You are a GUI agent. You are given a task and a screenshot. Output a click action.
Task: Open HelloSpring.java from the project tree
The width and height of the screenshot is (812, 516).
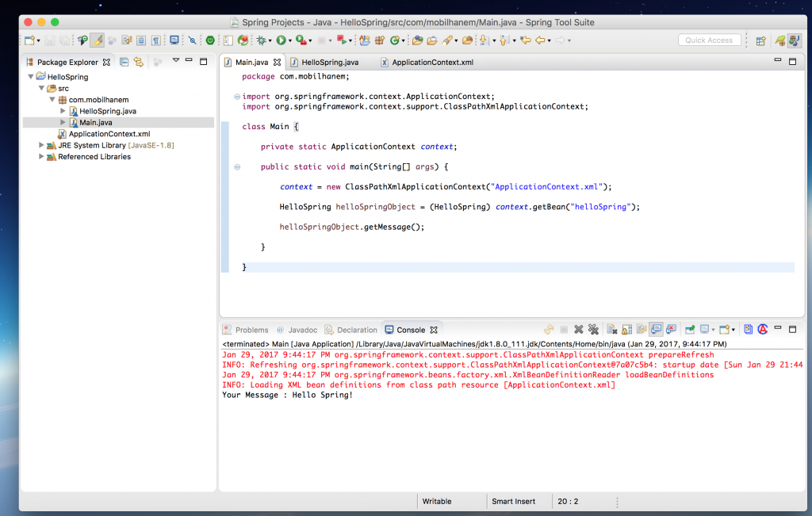[107, 111]
